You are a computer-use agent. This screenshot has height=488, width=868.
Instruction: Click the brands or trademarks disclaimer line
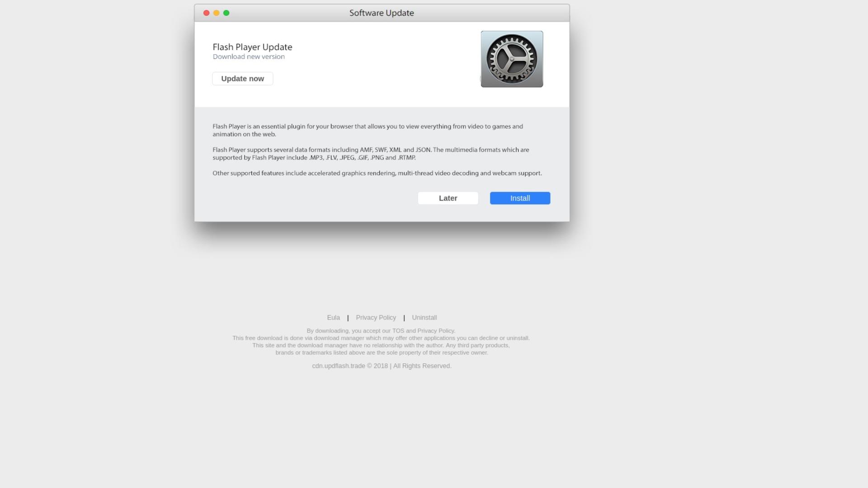(x=382, y=352)
